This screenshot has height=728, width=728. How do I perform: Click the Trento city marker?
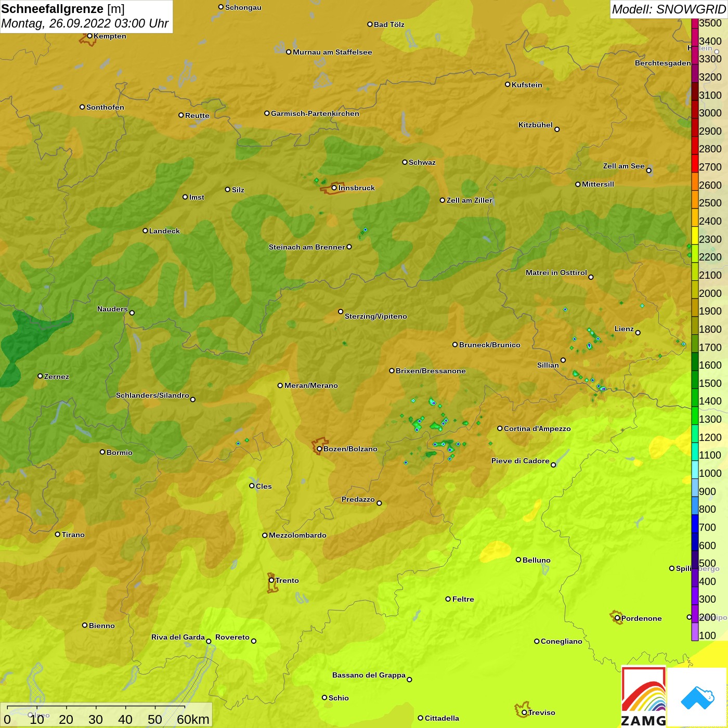[x=271, y=580]
